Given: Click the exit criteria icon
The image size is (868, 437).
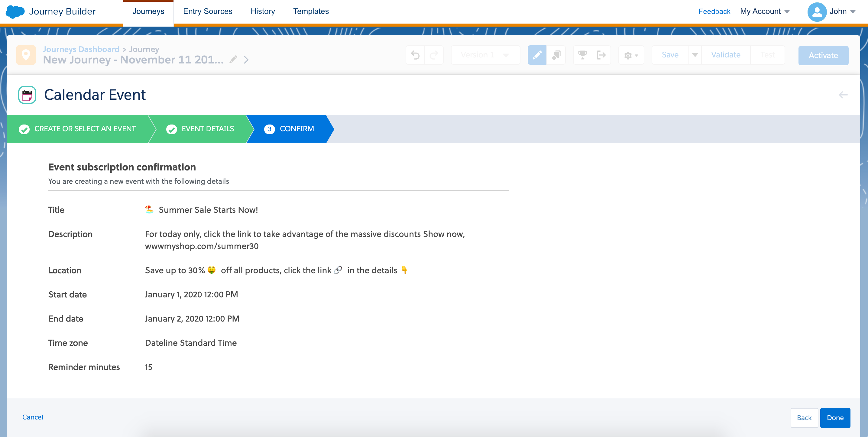Looking at the screenshot, I should click(x=601, y=55).
